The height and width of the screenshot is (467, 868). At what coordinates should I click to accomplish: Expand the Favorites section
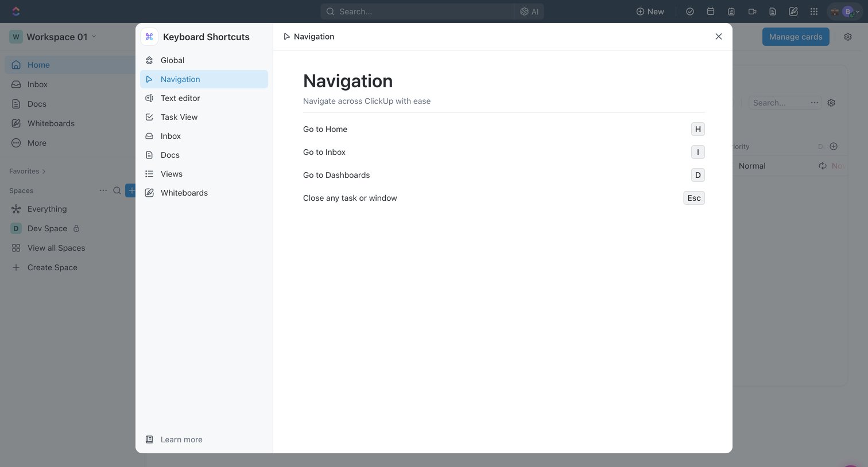[27, 171]
